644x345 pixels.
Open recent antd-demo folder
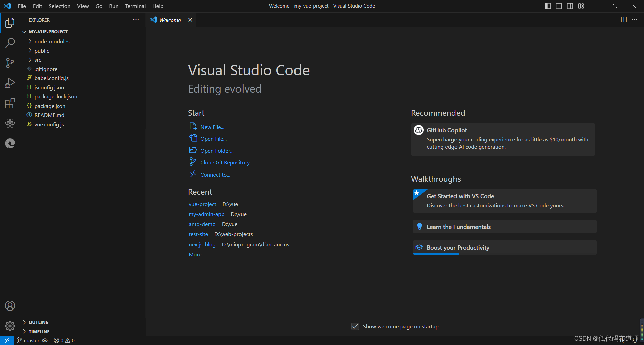tap(202, 224)
